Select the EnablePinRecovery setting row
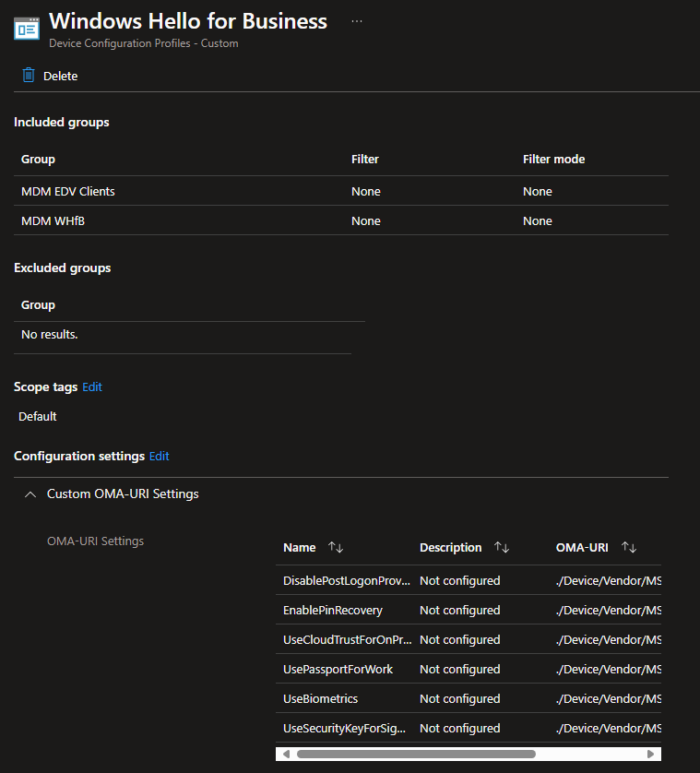700x773 pixels. click(333, 611)
